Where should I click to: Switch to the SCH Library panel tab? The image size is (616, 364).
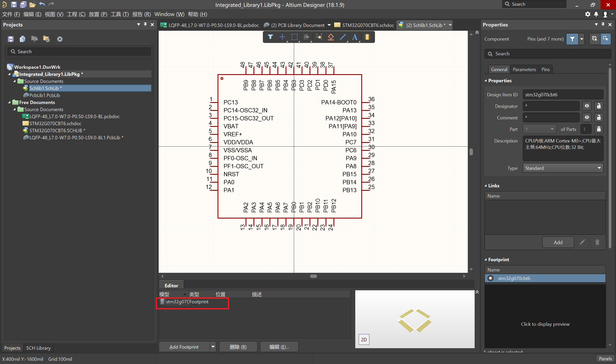point(38,348)
